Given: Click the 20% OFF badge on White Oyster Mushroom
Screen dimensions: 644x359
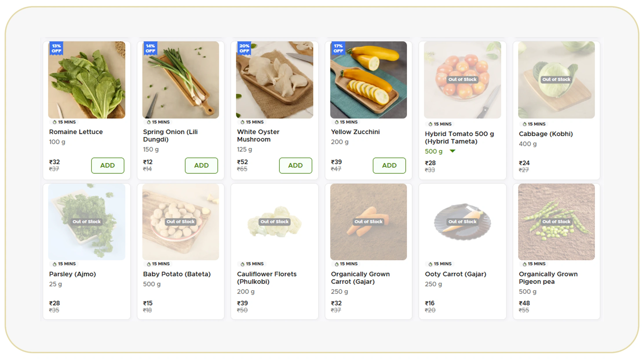Looking at the screenshot, I should (x=244, y=48).
